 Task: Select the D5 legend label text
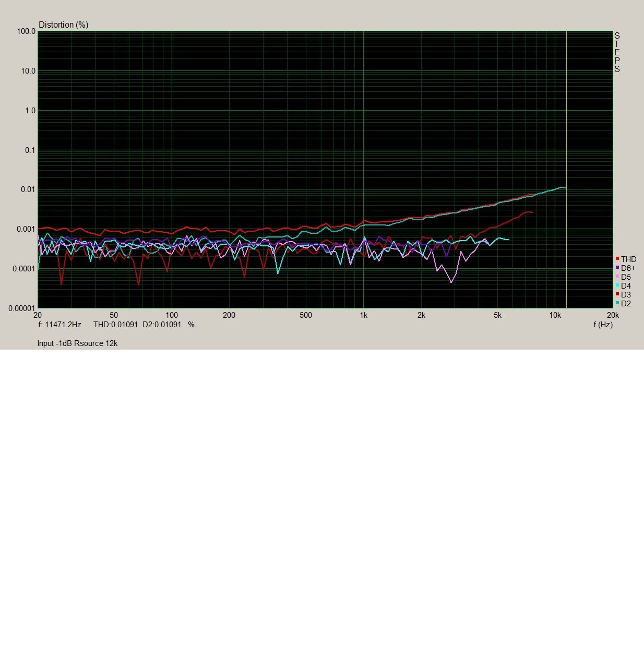click(x=626, y=277)
